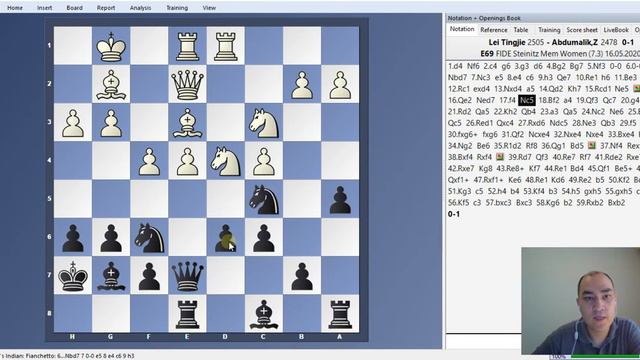Click the white pawn on c4
The height and width of the screenshot is (360, 640).
pyautogui.click(x=264, y=161)
